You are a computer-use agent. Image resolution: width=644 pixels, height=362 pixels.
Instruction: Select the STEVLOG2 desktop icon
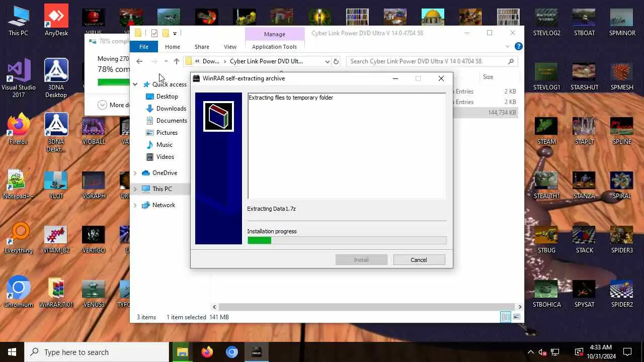pyautogui.click(x=546, y=21)
